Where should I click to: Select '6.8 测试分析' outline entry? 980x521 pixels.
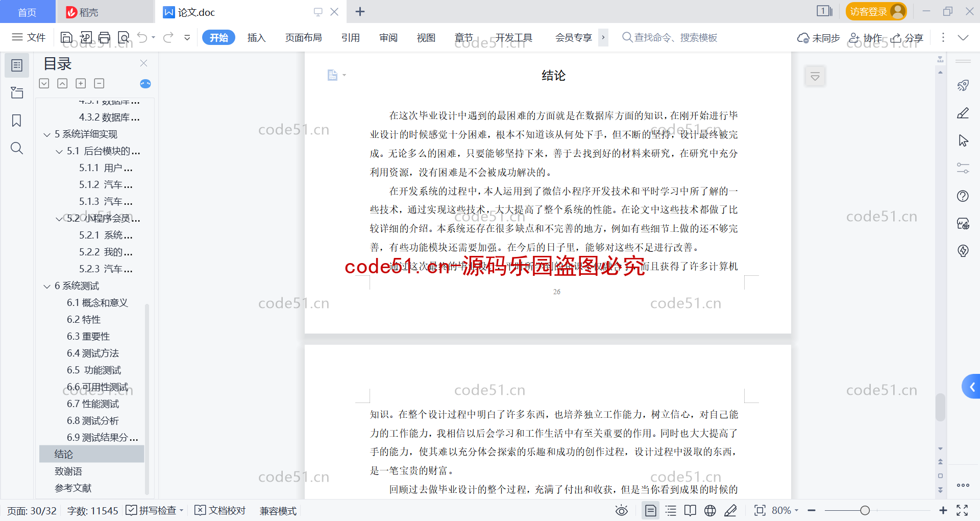[93, 420]
